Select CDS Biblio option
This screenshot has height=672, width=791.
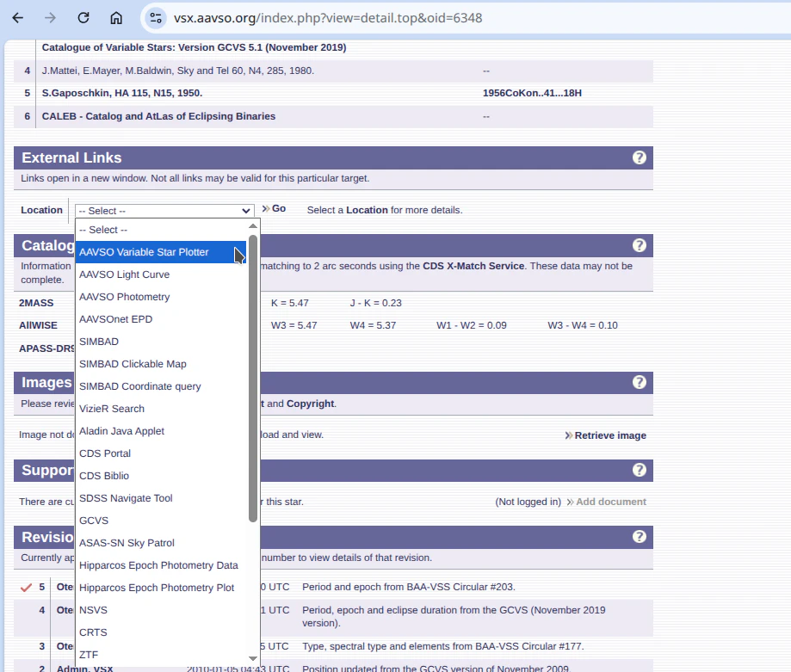pyautogui.click(x=162, y=476)
